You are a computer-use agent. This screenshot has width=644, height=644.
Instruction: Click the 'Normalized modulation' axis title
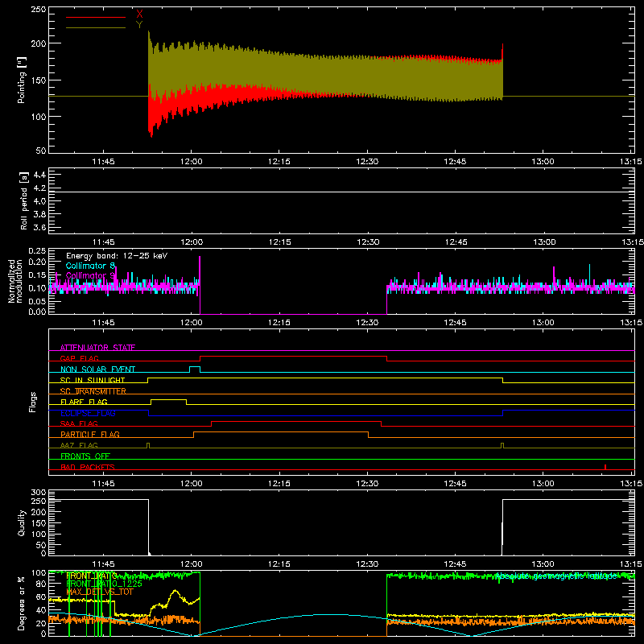coord(15,281)
